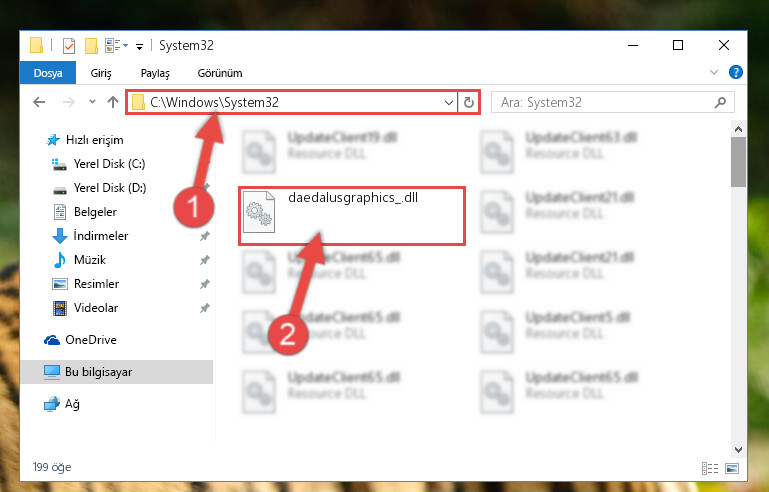Expand the ribbon with the chevron

[714, 72]
